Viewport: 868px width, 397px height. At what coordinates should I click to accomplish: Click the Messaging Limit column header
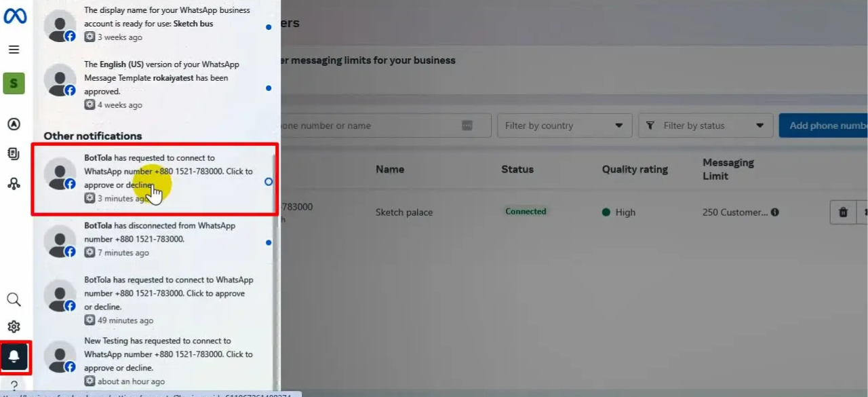pyautogui.click(x=728, y=169)
